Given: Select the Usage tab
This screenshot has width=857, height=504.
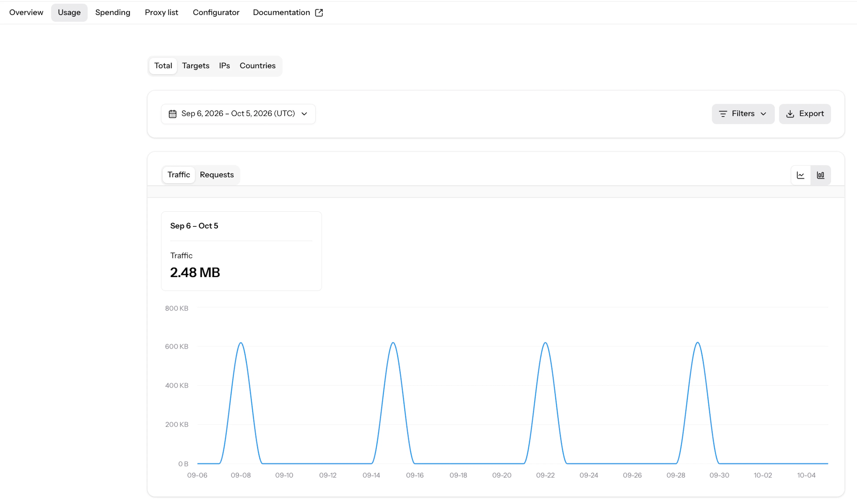Looking at the screenshot, I should 69,12.
